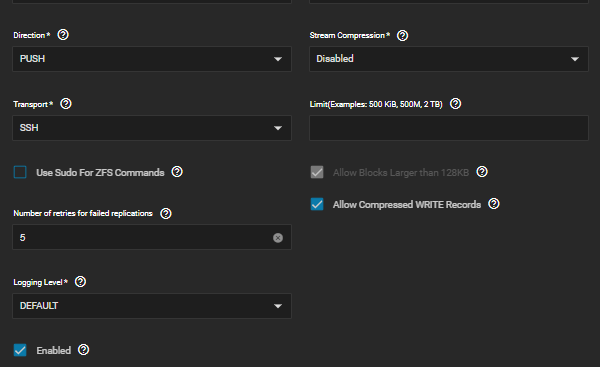Show help for Number of retries field
Screen dimensions: 600x367
point(166,214)
